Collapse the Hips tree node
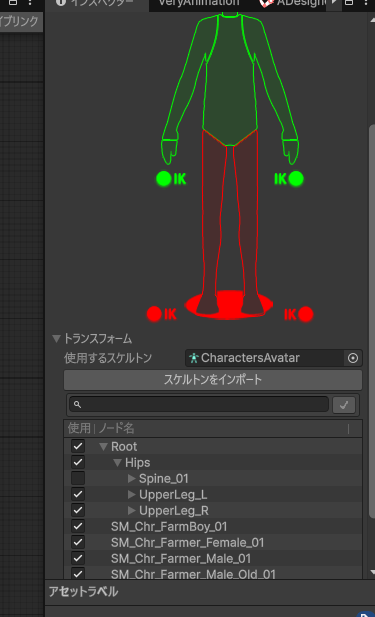Viewport: 375px width, 617px height. 117,463
